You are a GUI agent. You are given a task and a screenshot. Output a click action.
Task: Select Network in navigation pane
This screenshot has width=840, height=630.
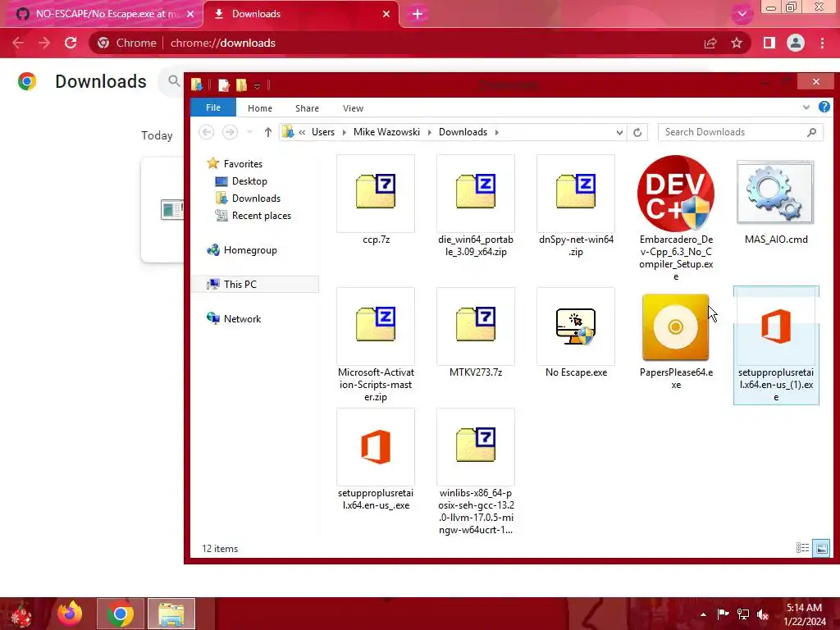[x=242, y=319]
